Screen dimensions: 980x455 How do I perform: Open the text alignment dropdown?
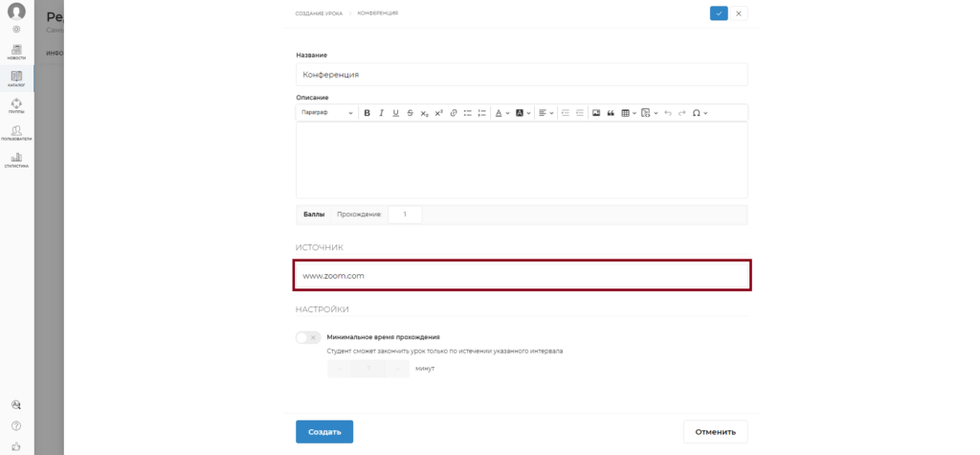point(546,113)
